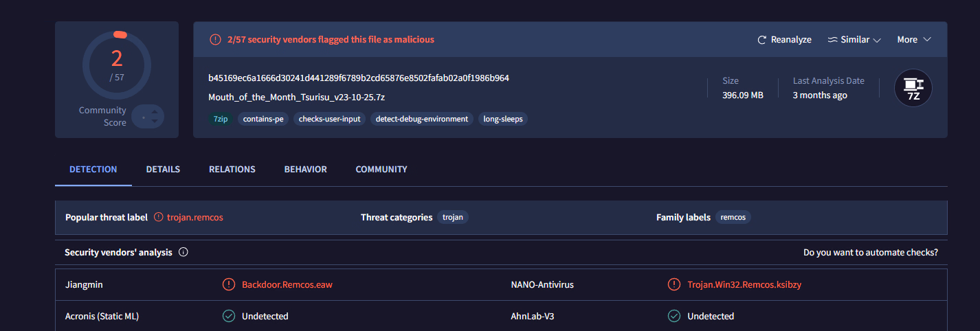Click the contains-pe tag
980x331 pixels.
point(263,119)
